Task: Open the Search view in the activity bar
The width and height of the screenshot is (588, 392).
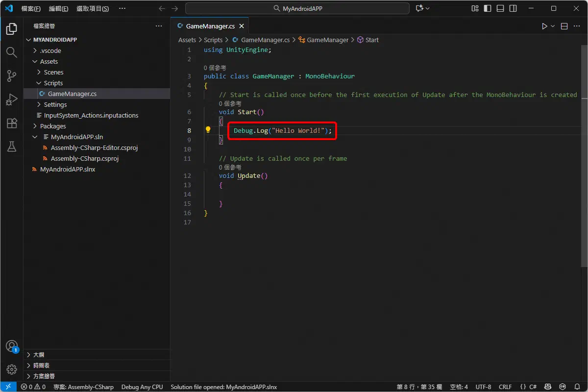Action: (12, 52)
